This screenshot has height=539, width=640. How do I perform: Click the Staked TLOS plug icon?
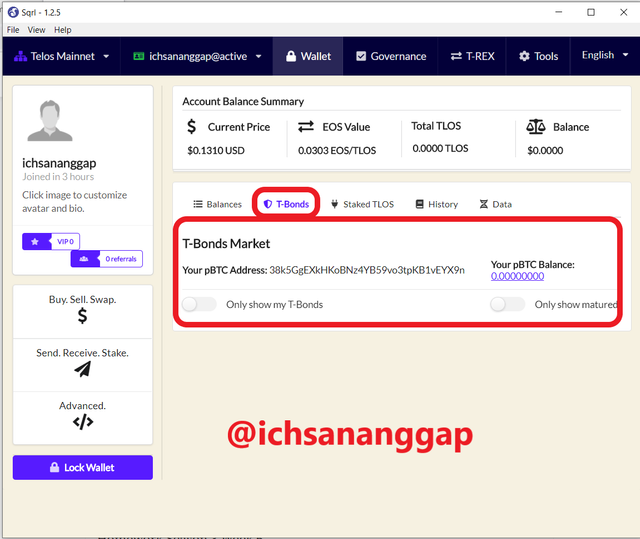click(x=334, y=204)
